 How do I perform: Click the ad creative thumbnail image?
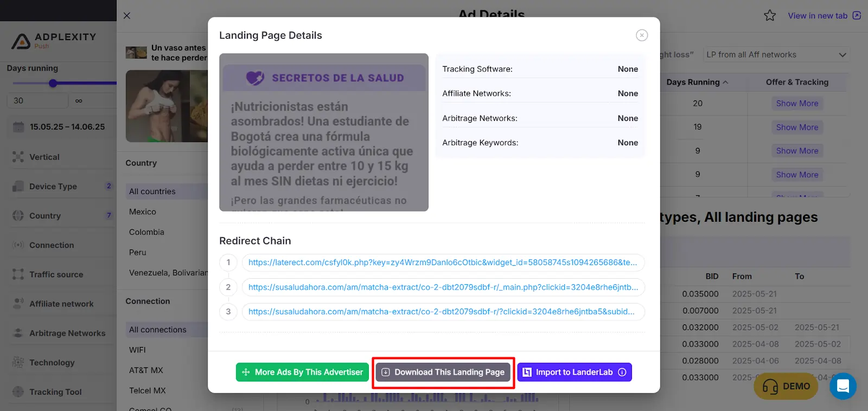pyautogui.click(x=167, y=106)
